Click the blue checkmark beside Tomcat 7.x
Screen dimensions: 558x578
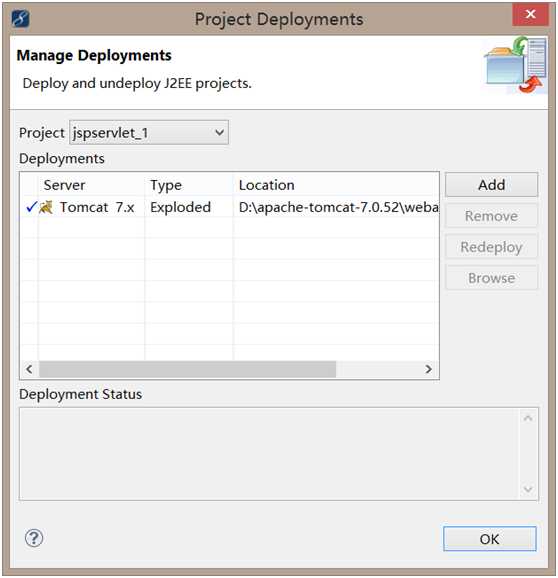[x=32, y=207]
